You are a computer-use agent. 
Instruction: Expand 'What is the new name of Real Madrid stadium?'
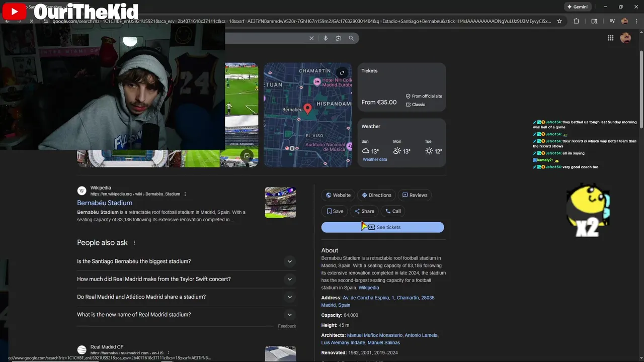(186, 315)
